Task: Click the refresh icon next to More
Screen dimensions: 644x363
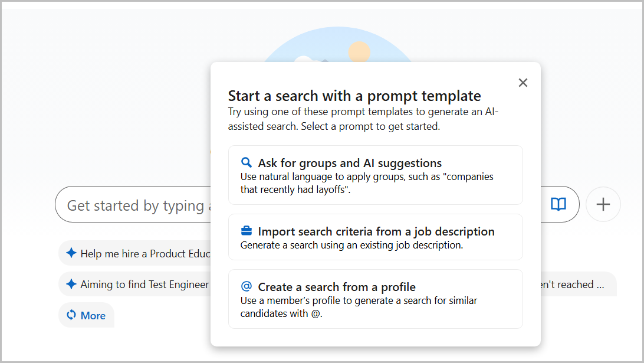Action: (71, 315)
